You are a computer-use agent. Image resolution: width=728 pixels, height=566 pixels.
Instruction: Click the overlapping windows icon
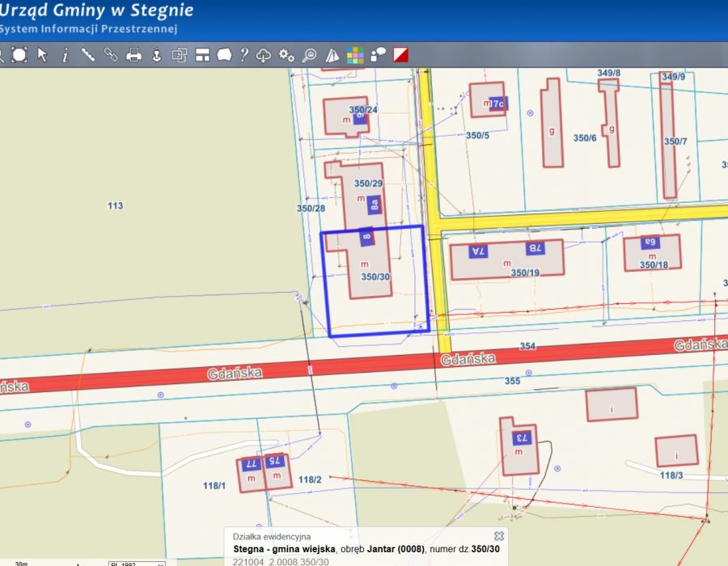180,55
